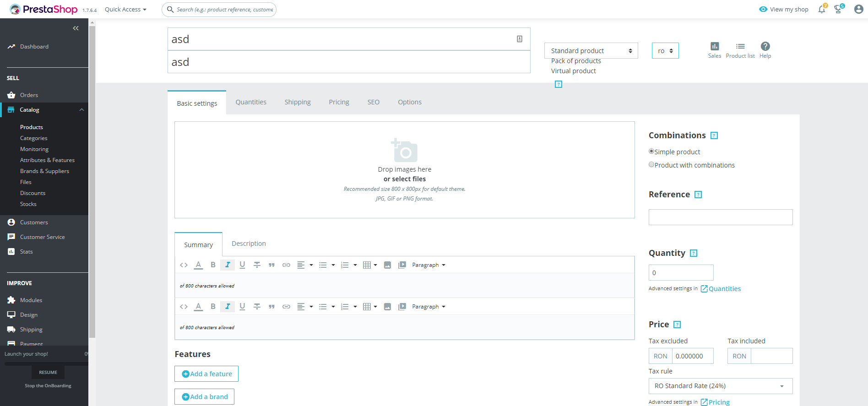Open Paragraph format dropdown in second editor
Viewport: 868px width, 406px height.
[x=429, y=307]
